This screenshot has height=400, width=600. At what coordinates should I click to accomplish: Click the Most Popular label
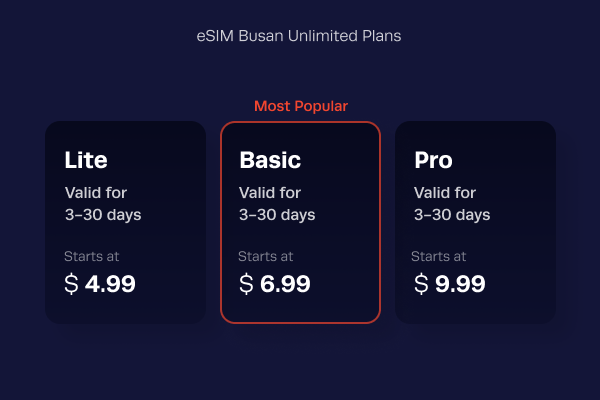300,106
